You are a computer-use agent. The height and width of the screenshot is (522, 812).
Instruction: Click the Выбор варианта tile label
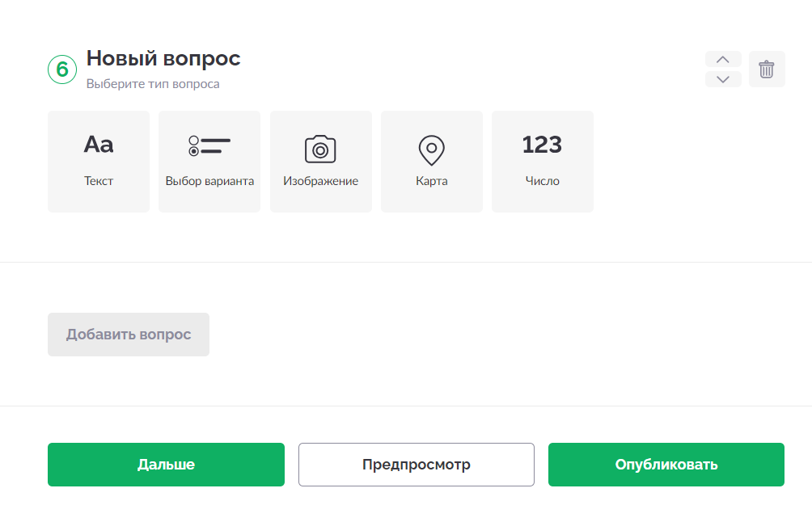click(x=209, y=181)
